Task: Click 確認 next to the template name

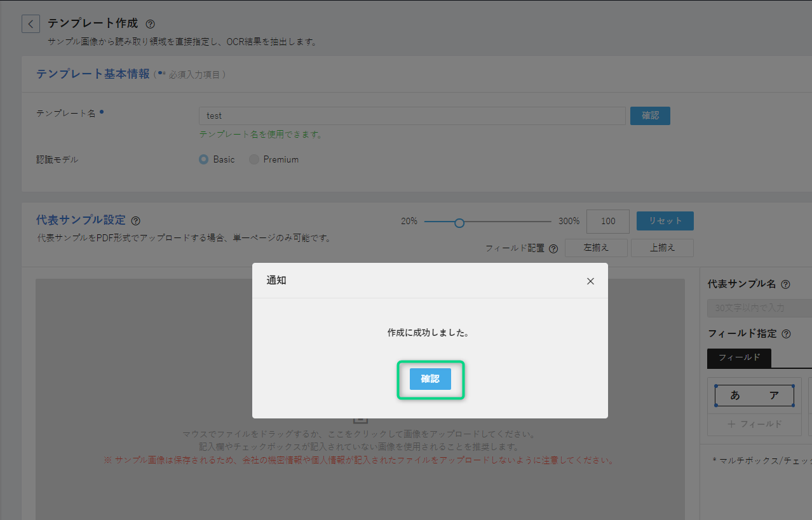Action: pos(650,116)
